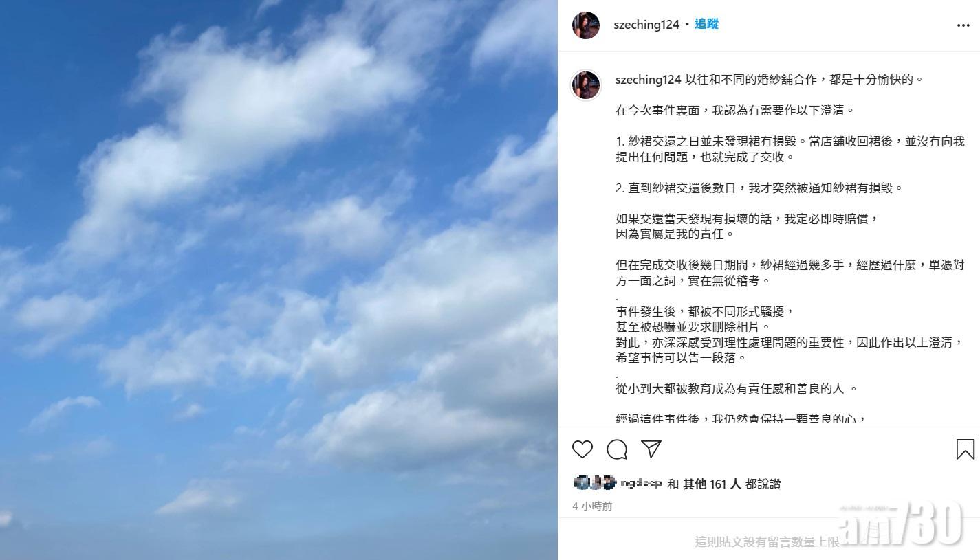Click the liker avatars beside the likes text
This screenshot has height=560, width=980.
(x=595, y=483)
